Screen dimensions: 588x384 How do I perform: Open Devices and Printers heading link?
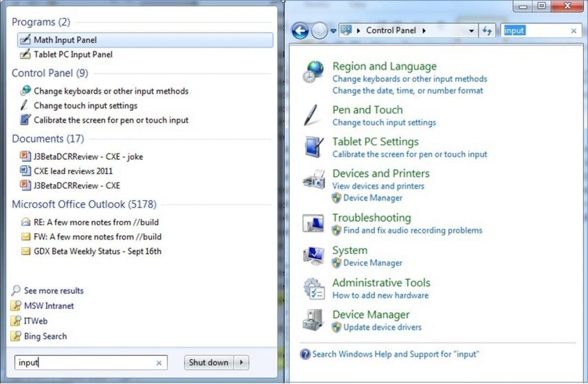tap(381, 173)
